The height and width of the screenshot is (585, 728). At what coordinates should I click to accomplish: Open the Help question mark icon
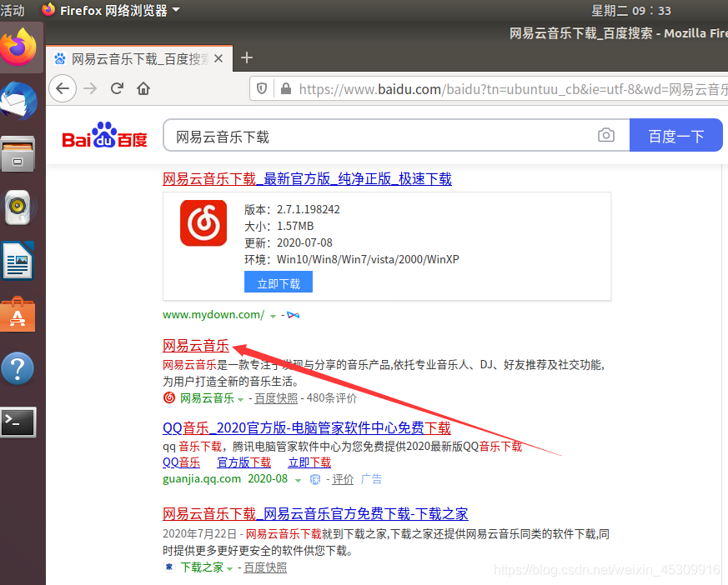tap(18, 368)
